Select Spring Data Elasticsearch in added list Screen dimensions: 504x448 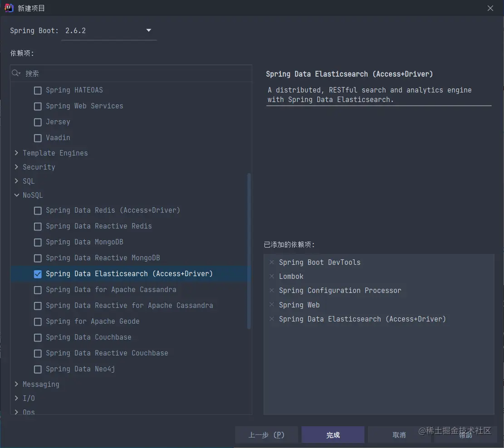tap(362, 319)
